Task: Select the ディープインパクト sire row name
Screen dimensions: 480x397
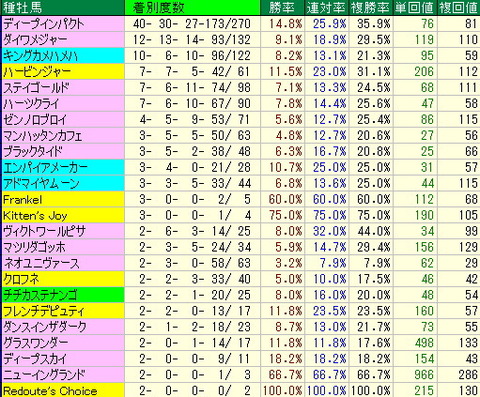Action: [x=44, y=24]
